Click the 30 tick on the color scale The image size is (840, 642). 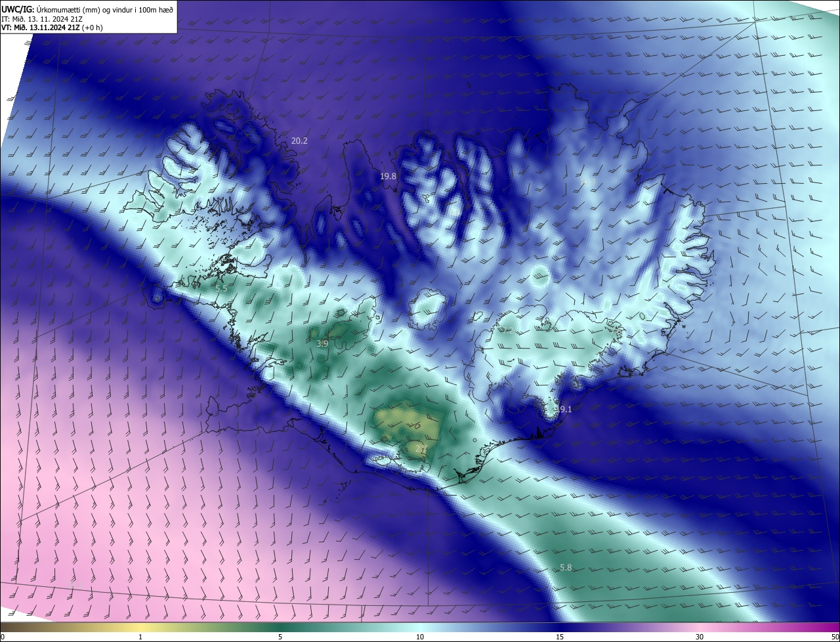tap(700, 637)
